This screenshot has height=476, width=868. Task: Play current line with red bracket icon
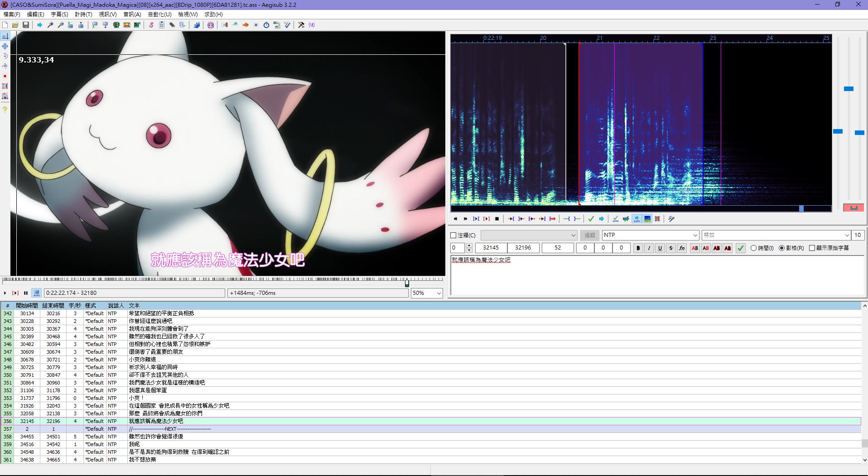pos(486,219)
